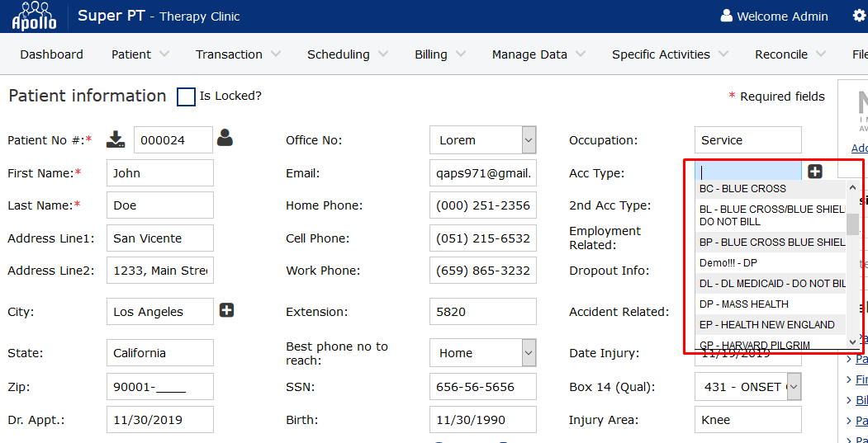Click the user icon beside Welcome Admin
868x443 pixels.
(x=726, y=16)
